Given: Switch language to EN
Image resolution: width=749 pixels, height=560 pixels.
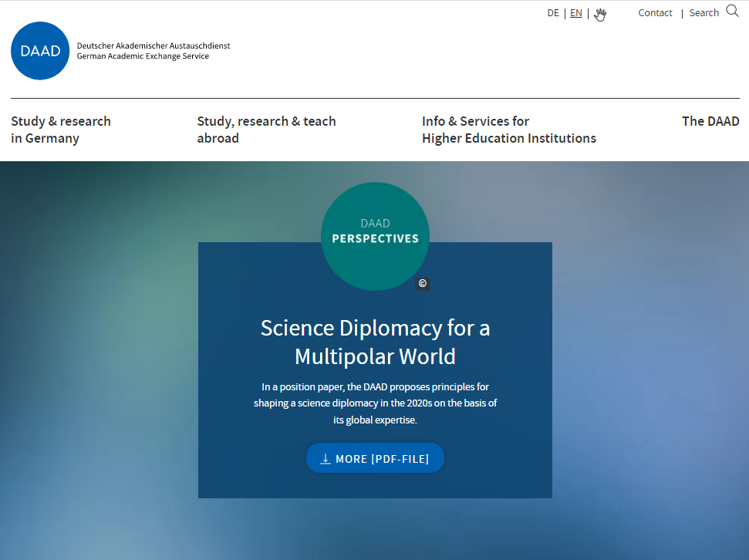Looking at the screenshot, I should 576,13.
